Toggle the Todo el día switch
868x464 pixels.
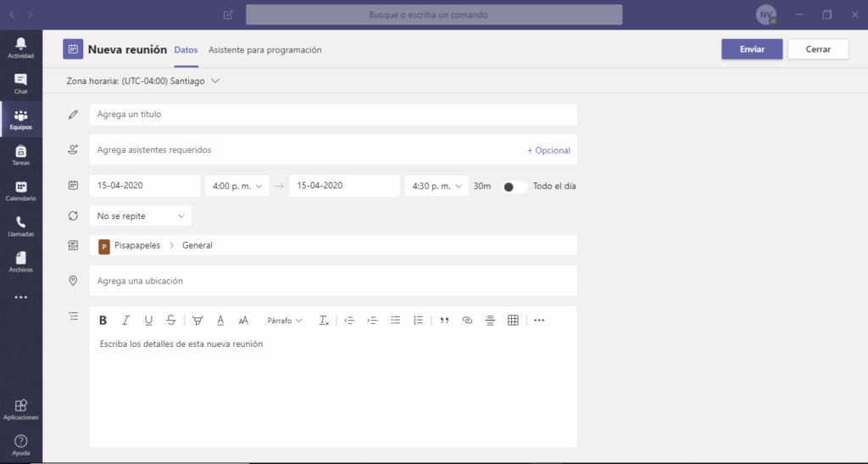[x=515, y=187]
